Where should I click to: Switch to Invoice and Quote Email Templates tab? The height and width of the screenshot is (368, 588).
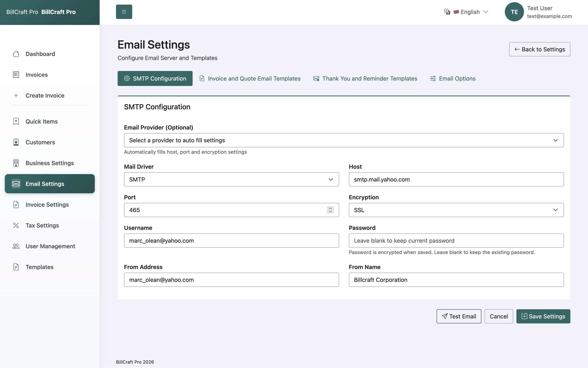click(250, 78)
